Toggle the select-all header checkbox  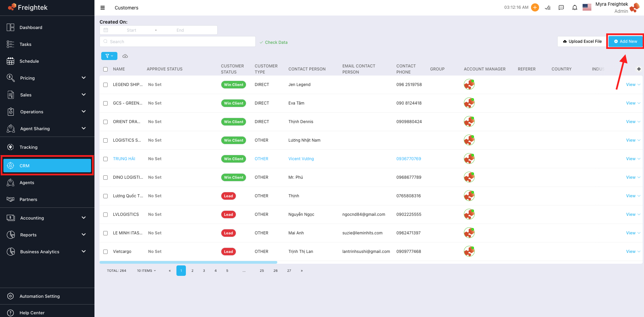[x=106, y=69]
